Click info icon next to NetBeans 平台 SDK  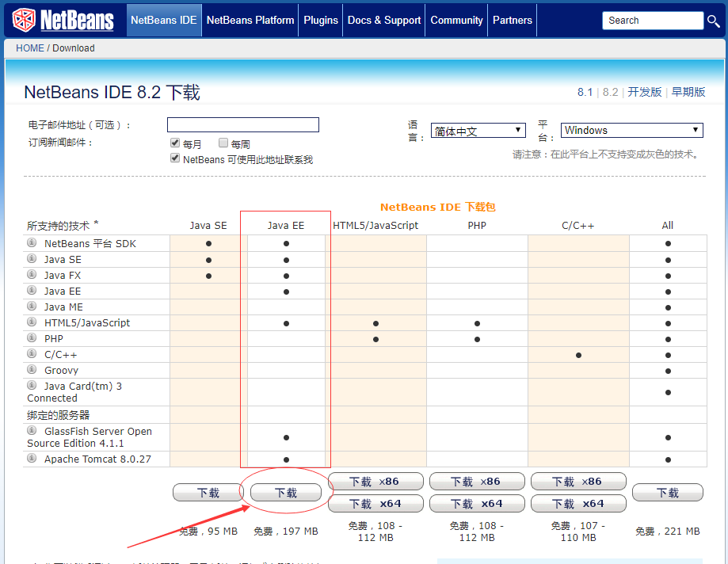pyautogui.click(x=32, y=242)
